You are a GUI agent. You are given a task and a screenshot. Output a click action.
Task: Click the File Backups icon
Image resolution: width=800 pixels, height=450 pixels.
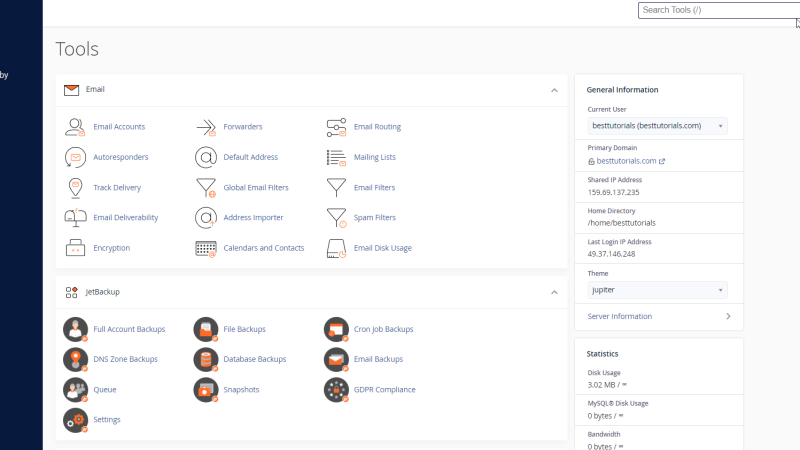206,330
